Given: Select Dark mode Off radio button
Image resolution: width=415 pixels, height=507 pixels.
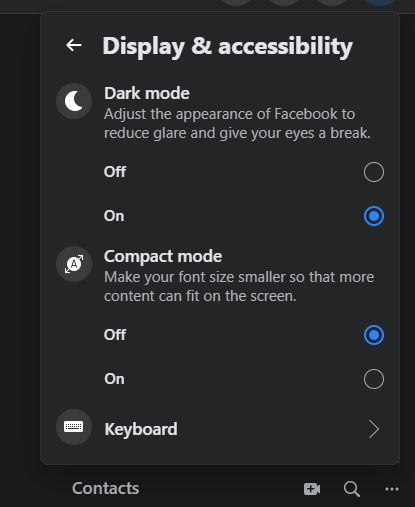Looking at the screenshot, I should (374, 172).
